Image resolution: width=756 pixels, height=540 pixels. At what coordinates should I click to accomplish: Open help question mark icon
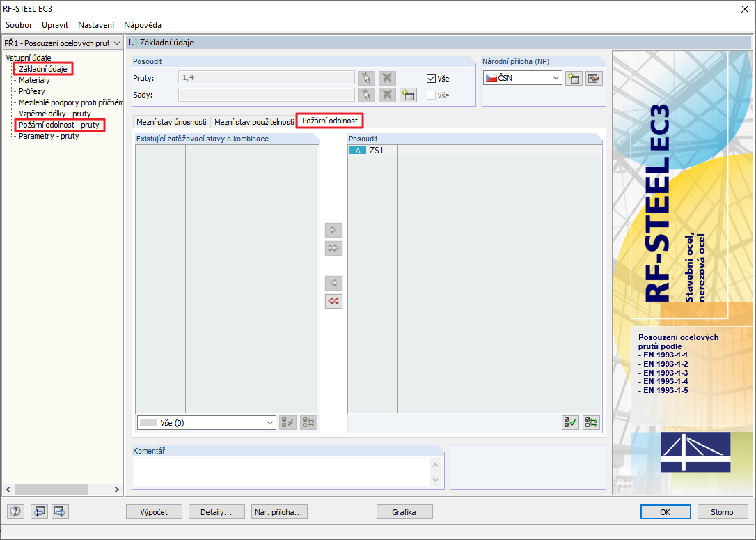pos(15,511)
